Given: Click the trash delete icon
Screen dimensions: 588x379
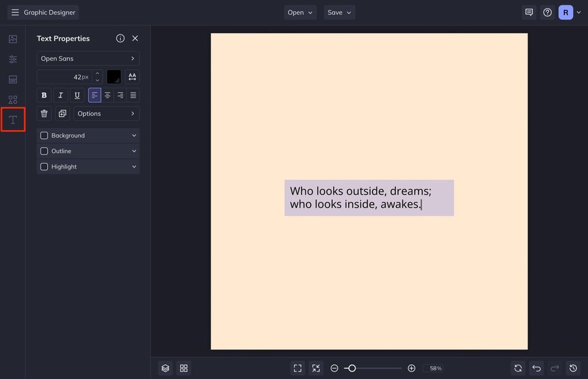Looking at the screenshot, I should click(x=44, y=114).
